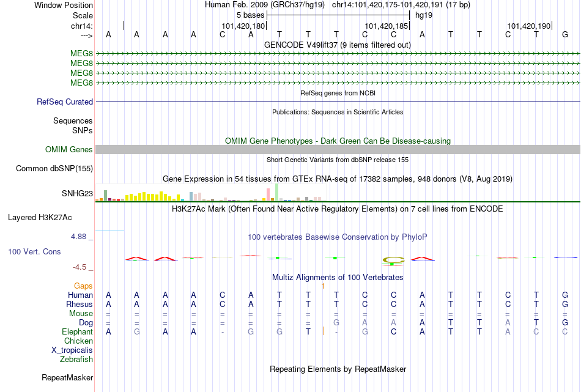Screen dimensions: 581x392
Task: Click the 'Sequences' track label
Action: coord(73,121)
